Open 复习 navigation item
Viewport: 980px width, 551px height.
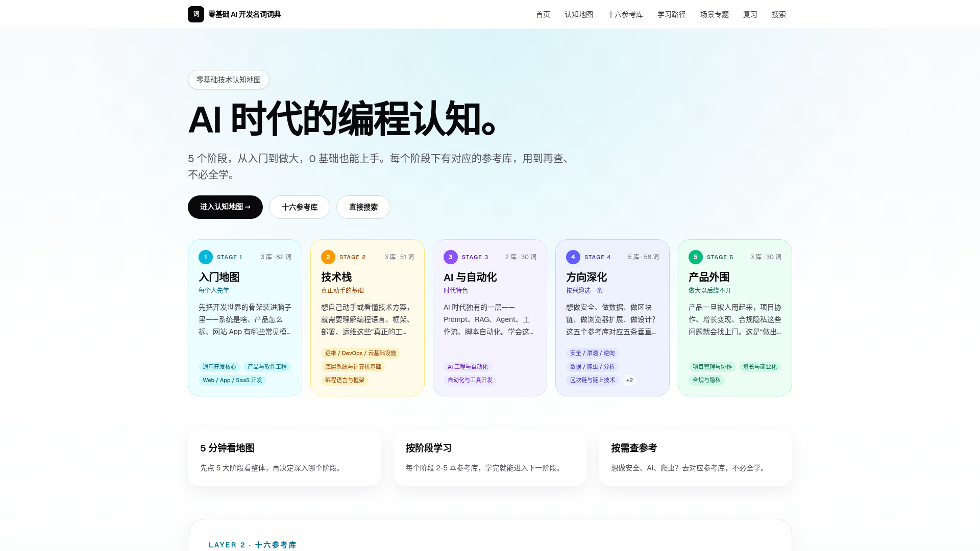750,14
